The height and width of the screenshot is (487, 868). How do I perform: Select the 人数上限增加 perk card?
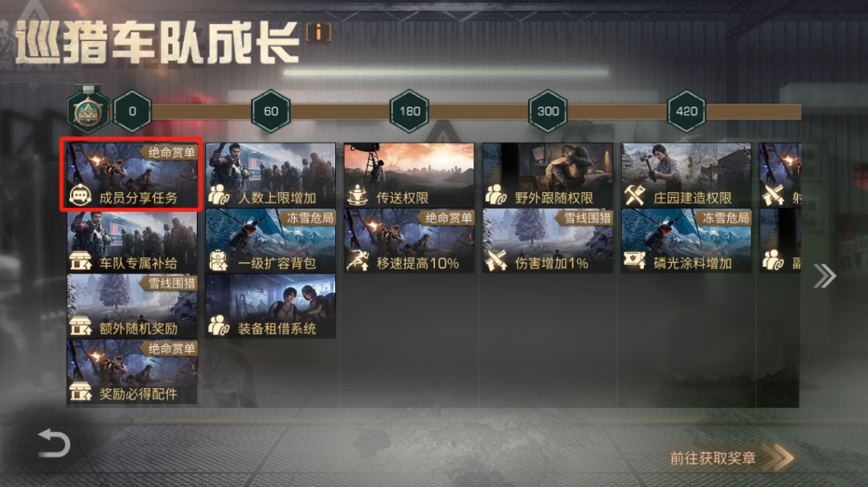(x=270, y=175)
